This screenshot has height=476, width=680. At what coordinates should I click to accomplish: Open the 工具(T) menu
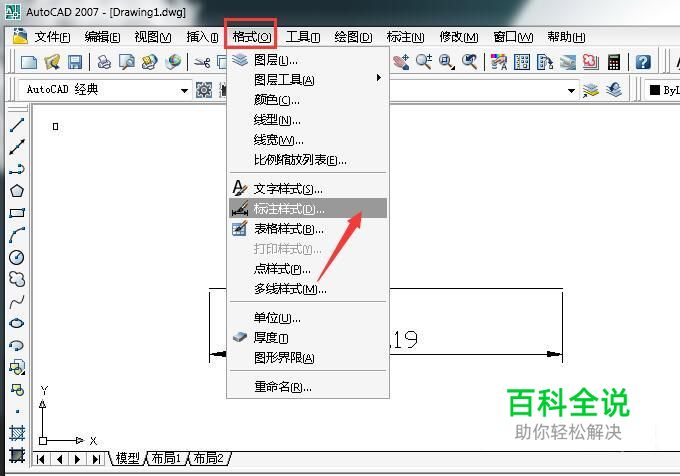click(303, 37)
